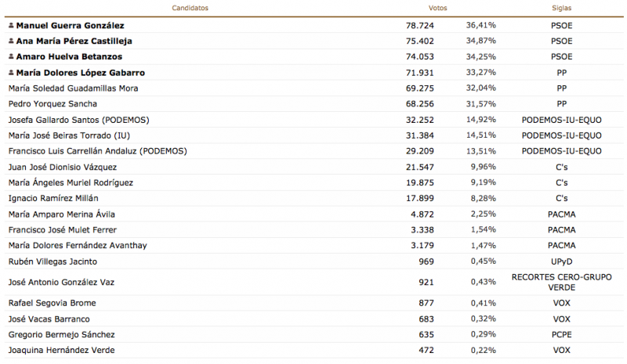Click the PCPE party label
Screen dimensions: 627x364
pyautogui.click(x=561, y=334)
